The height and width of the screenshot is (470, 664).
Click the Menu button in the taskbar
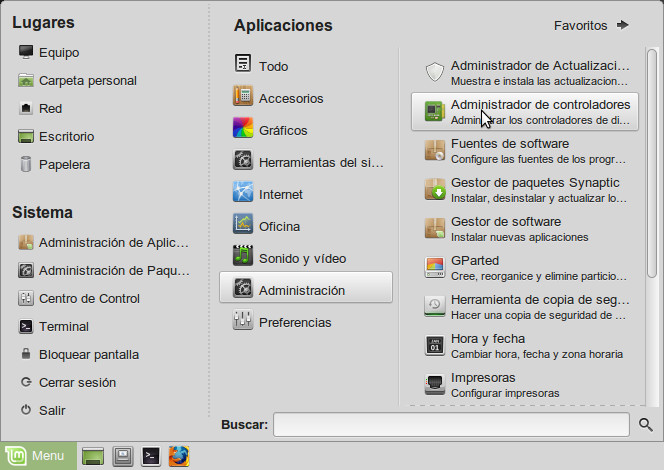[38, 456]
